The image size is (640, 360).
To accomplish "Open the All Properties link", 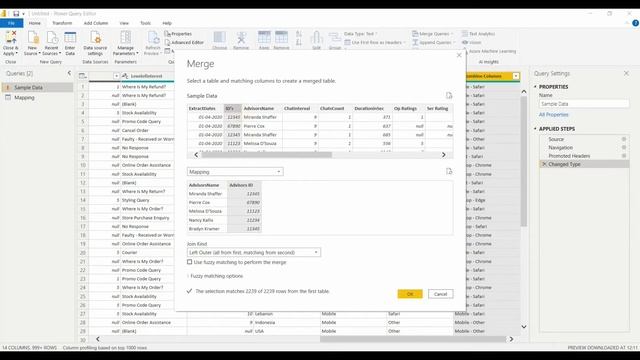I will pos(553,115).
